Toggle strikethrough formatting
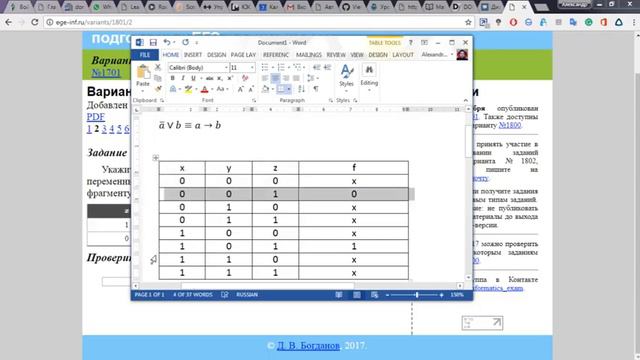 click(209, 78)
